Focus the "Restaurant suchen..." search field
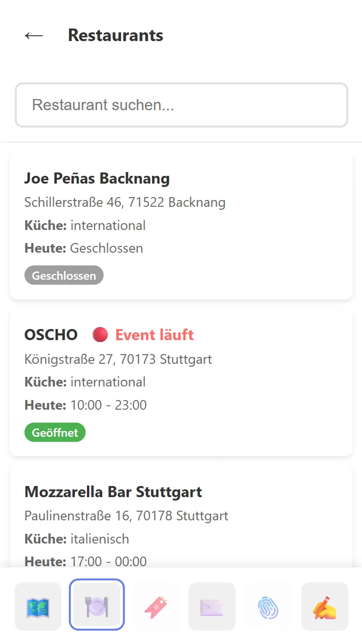Viewport: 362px width, 644px height. click(181, 105)
